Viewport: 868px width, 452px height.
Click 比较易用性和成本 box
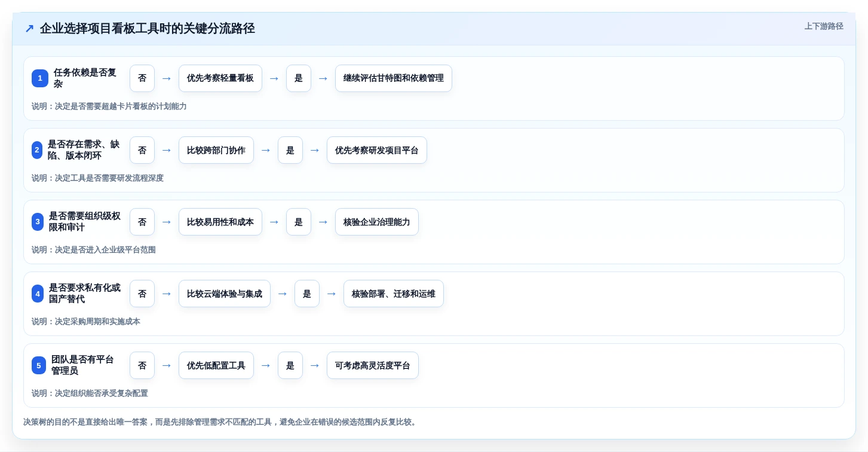coord(220,222)
